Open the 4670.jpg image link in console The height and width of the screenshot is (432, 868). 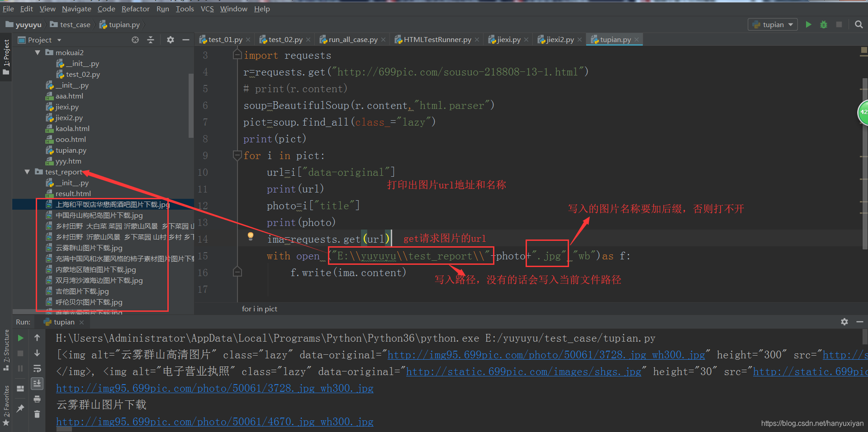pyautogui.click(x=214, y=422)
